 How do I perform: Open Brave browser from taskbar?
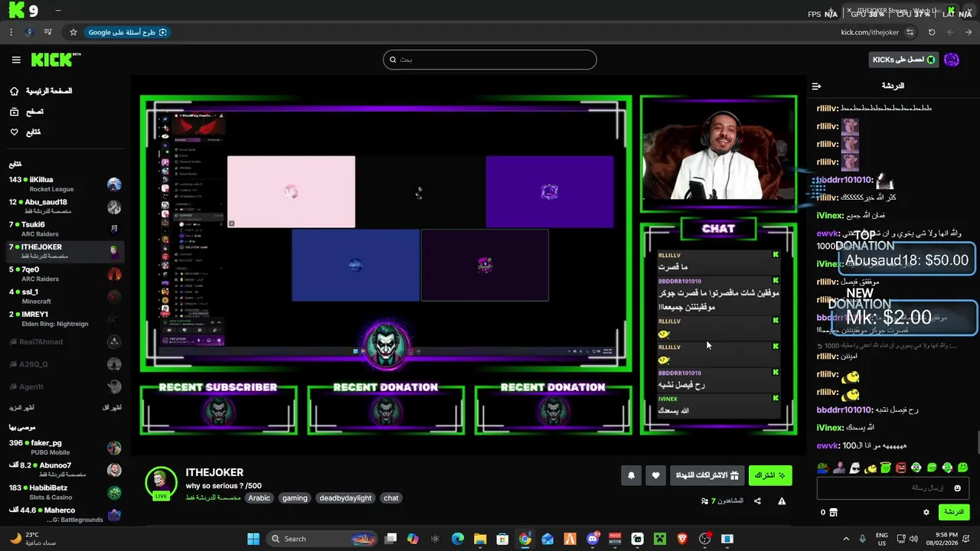pyautogui.click(x=682, y=539)
